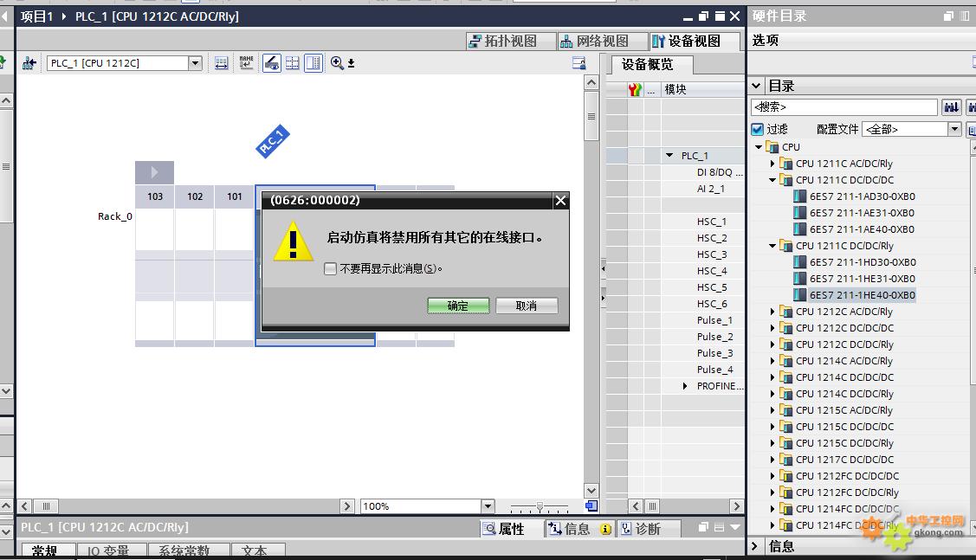The height and width of the screenshot is (560, 976).
Task: Click the magnifier zoom icon
Action: (x=337, y=63)
